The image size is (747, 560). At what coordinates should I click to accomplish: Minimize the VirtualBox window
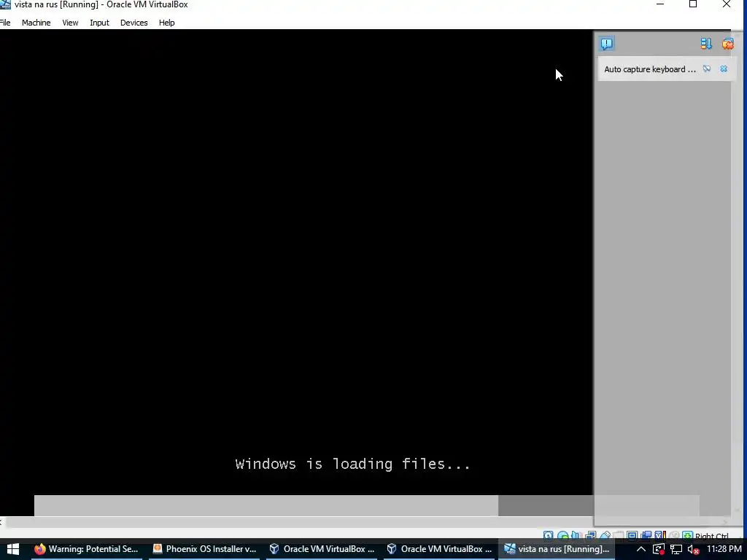pyautogui.click(x=660, y=4)
